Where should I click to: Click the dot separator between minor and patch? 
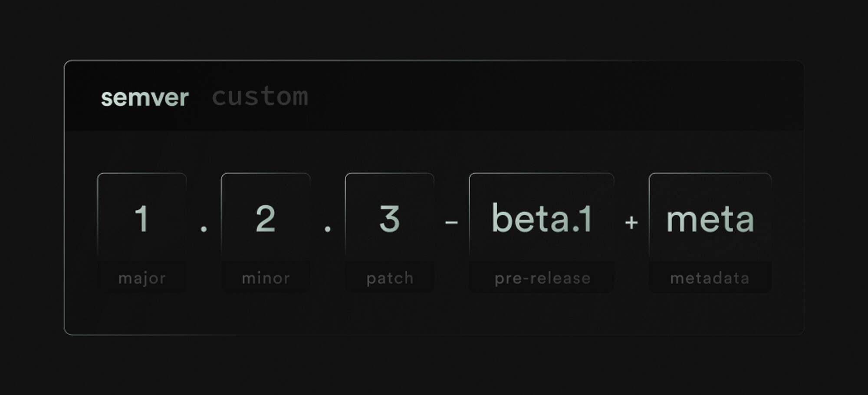tap(328, 228)
